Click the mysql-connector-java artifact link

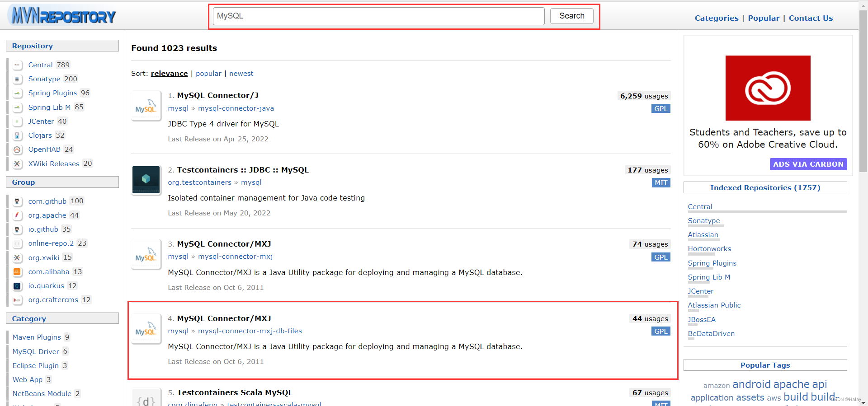coord(236,108)
